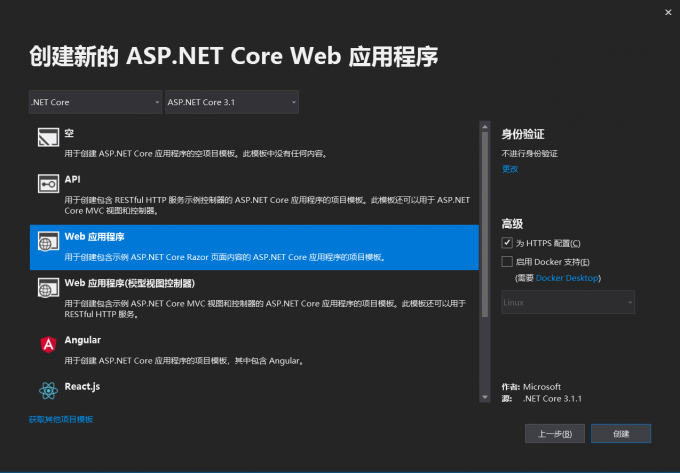The image size is (680, 473).
Task: Click the 创建 button
Action: [621, 433]
